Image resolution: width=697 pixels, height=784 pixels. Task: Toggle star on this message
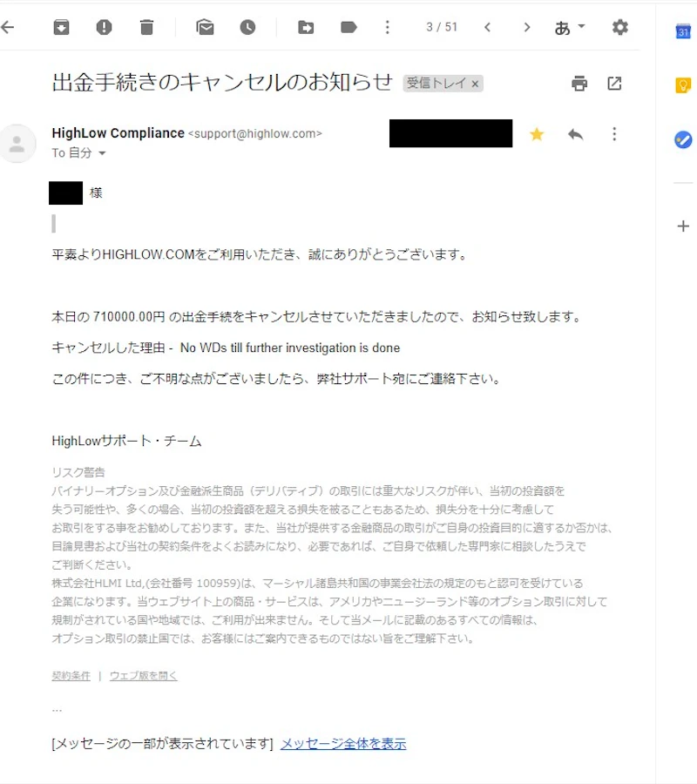tap(537, 134)
